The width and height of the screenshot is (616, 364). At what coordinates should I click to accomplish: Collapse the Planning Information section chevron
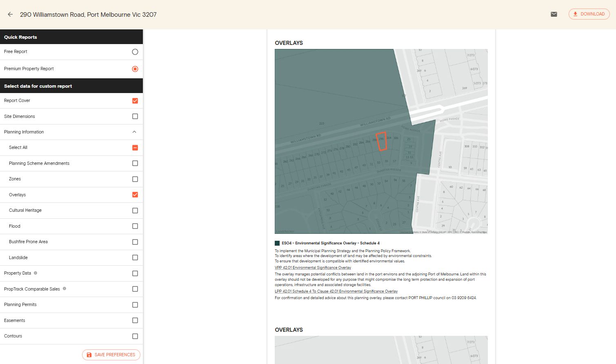coord(134,132)
